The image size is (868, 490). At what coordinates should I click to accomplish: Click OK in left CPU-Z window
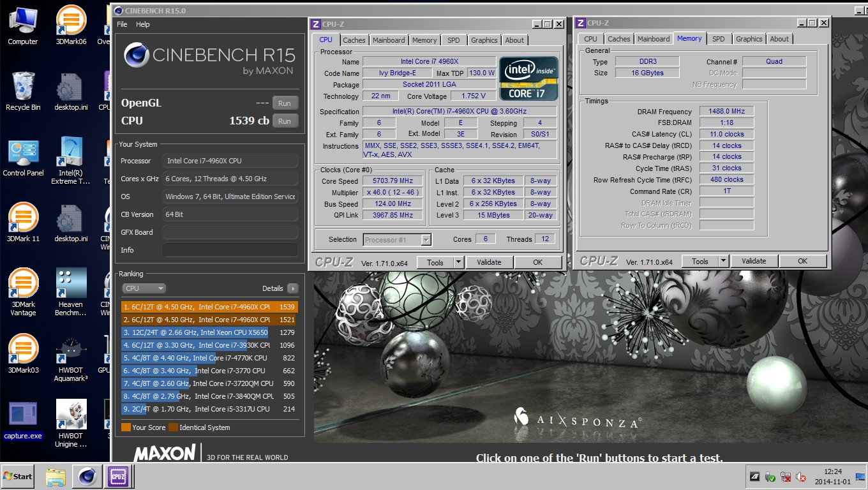537,262
